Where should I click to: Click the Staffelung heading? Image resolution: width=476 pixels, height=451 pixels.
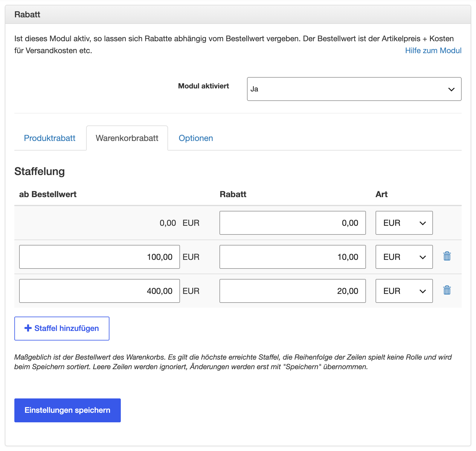point(39,171)
